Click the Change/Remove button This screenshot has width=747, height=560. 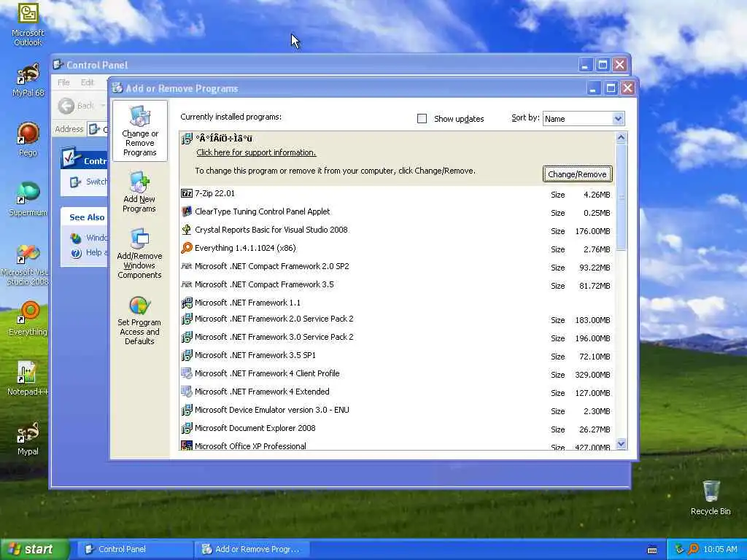pos(578,174)
